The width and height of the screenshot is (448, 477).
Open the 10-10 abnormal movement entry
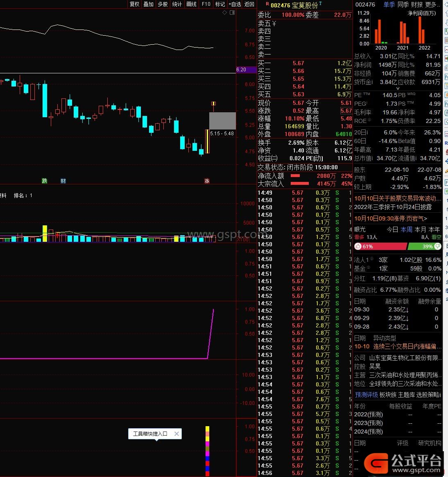(x=398, y=347)
